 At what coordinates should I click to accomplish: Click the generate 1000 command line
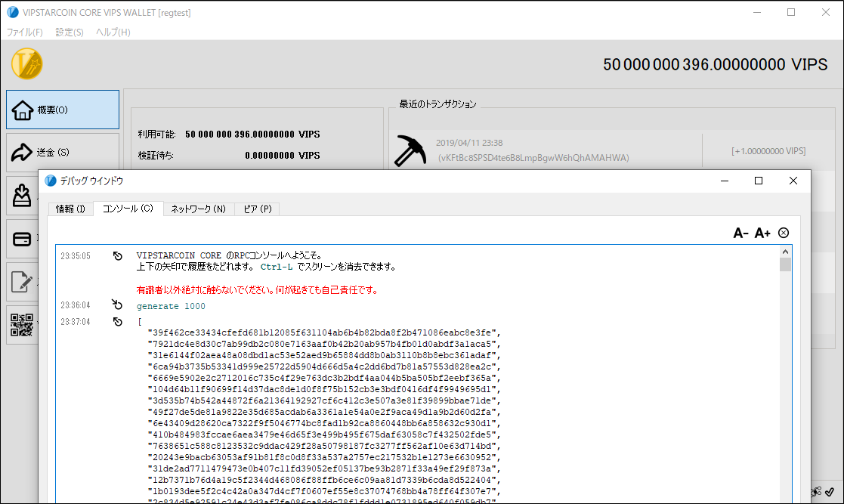point(171,306)
